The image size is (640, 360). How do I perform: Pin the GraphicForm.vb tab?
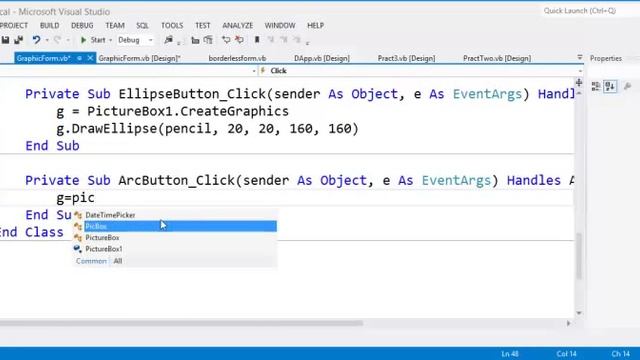click(x=79, y=58)
